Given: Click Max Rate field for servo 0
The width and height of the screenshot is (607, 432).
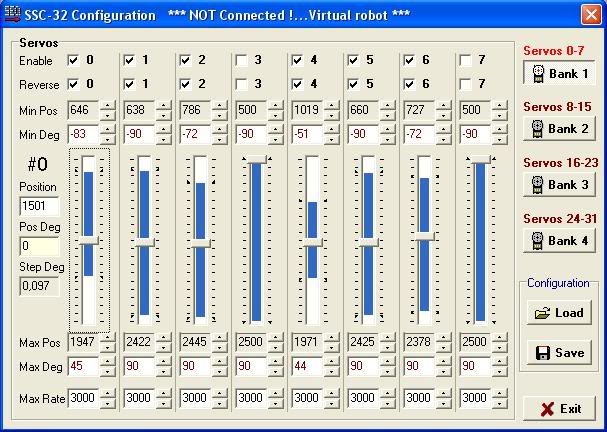Looking at the screenshot, I should (x=84, y=398).
